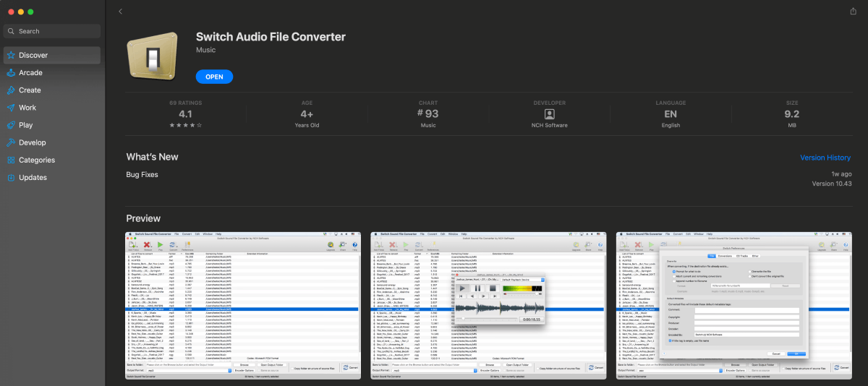
Task: Browse Categories from the sidebar
Action: point(52,160)
